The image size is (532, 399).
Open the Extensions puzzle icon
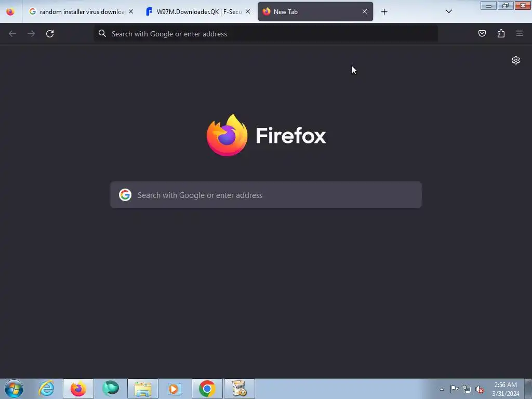501,33
